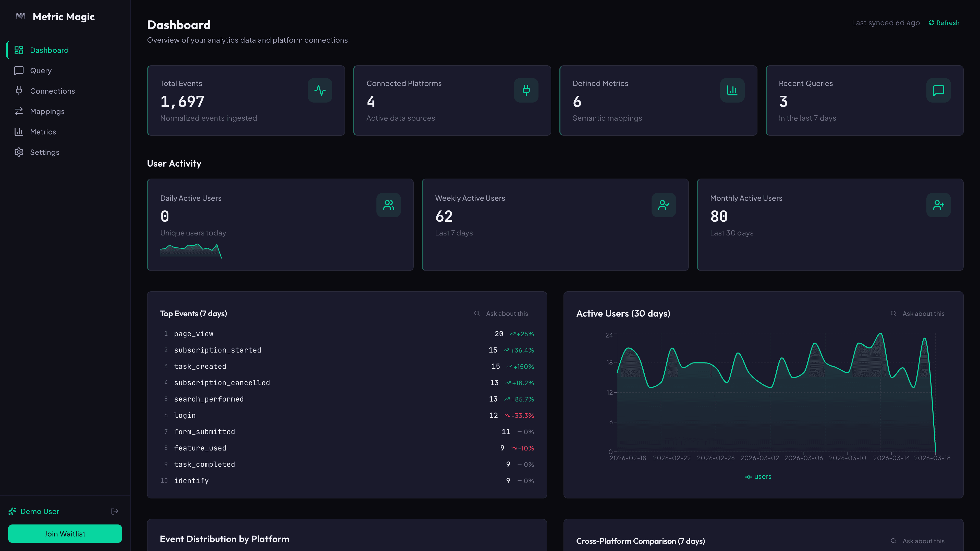Click the person-plus icon on Monthly Active Users card
Viewport: 980px width, 551px height.
[938, 205]
